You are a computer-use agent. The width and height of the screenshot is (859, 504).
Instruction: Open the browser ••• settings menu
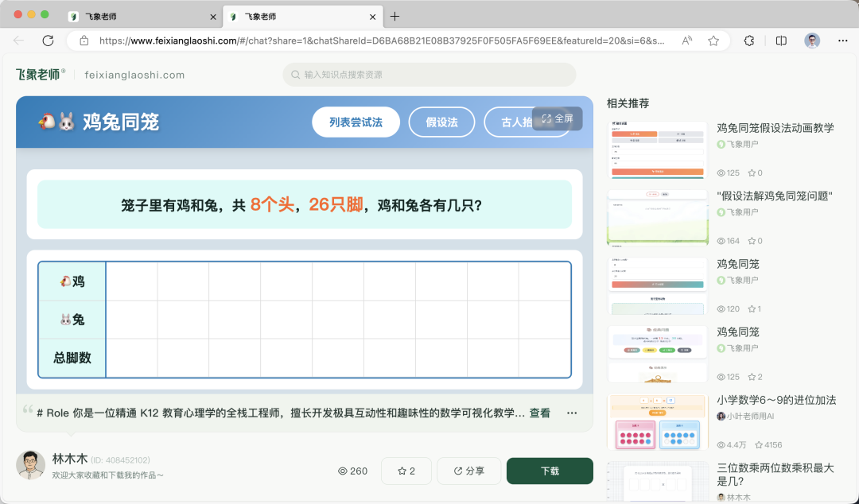click(x=842, y=40)
